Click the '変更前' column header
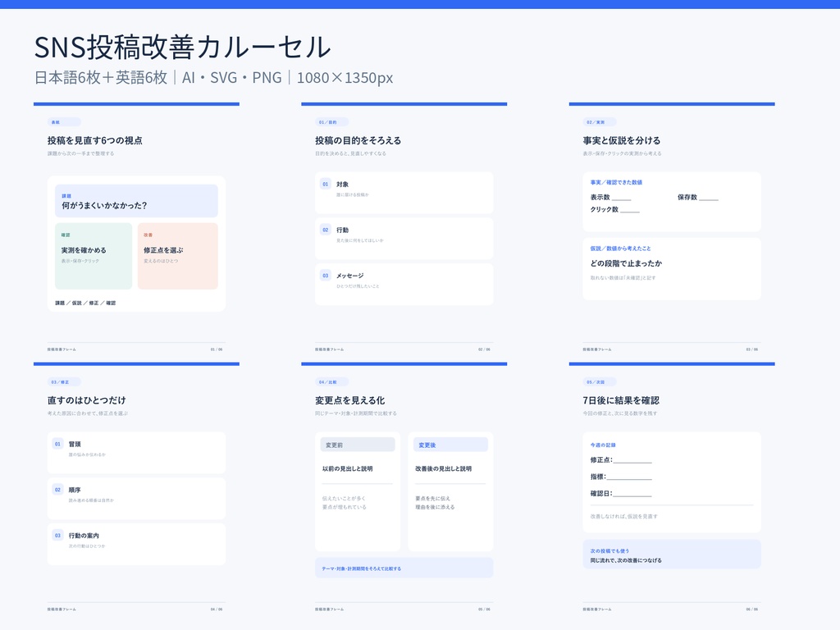This screenshot has height=630, width=840. pos(358,445)
